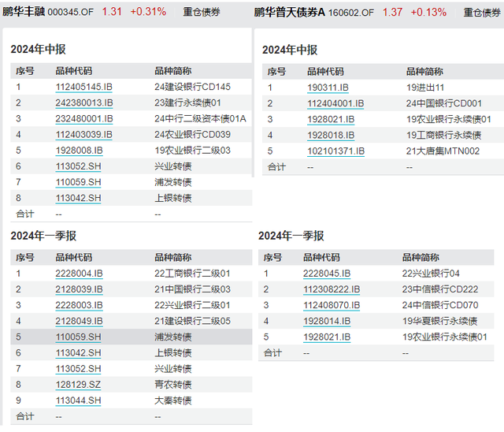Select bond name 24中行二级资本债01A
504x432 pixels.
point(200,119)
